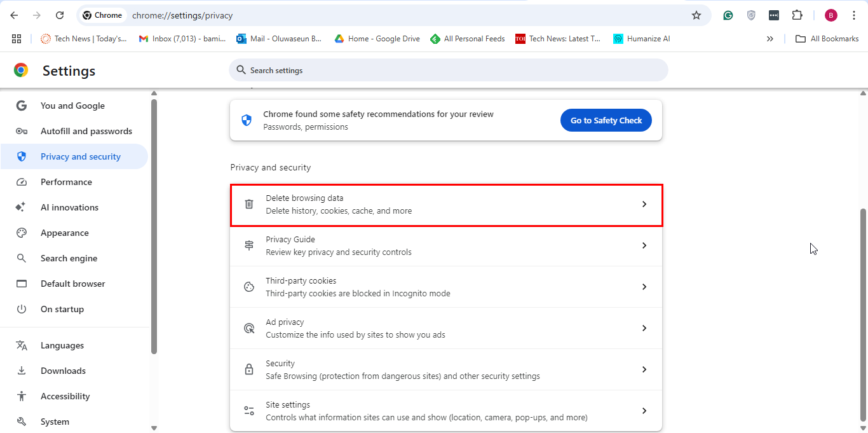
Task: Click the Search settings input field
Action: tap(448, 70)
